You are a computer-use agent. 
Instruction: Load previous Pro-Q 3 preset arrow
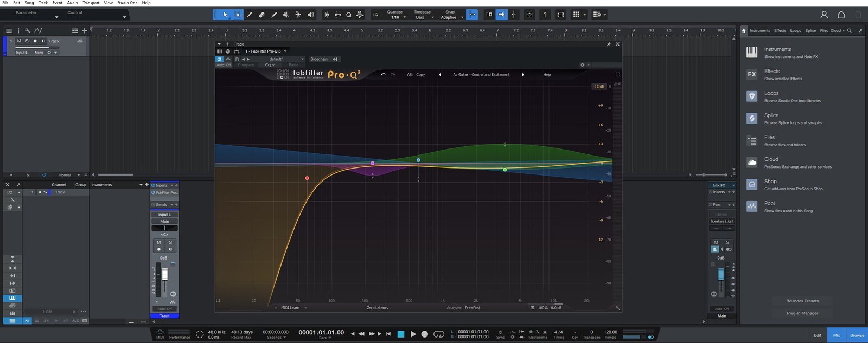[x=440, y=75]
